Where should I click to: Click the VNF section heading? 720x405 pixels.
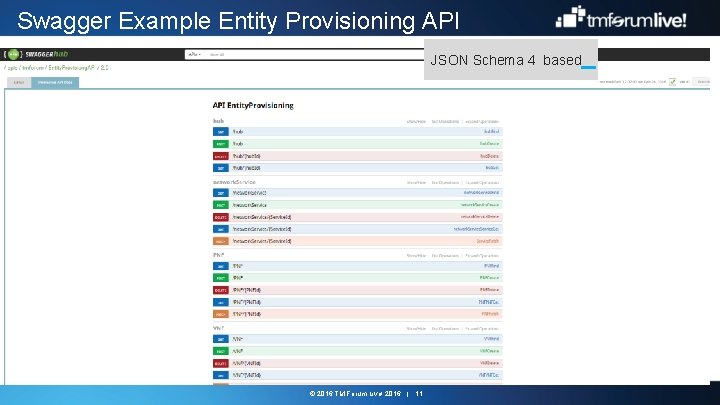tap(219, 328)
